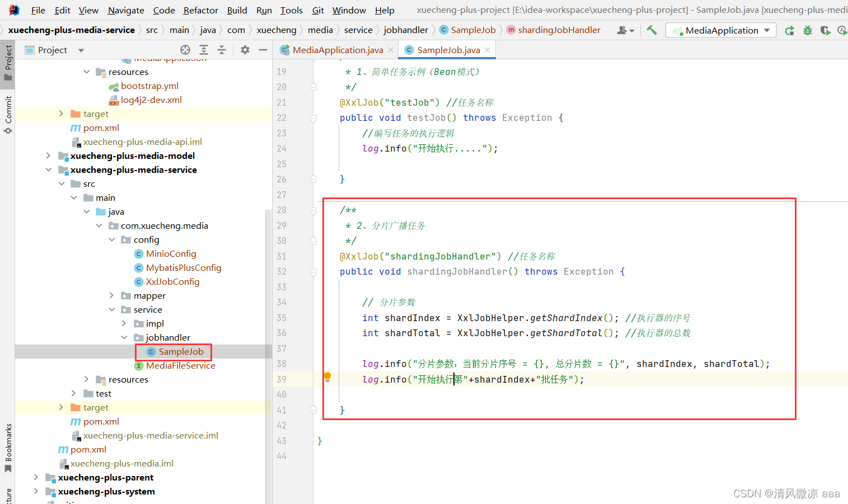Toggle code fold marker at line 22
Screen dimensions: 848x504
(x=313, y=118)
